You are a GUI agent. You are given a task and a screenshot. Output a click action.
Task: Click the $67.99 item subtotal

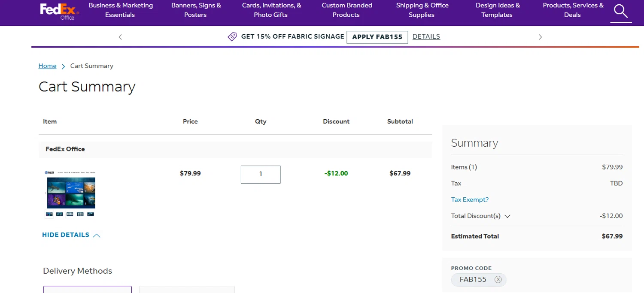pyautogui.click(x=400, y=173)
